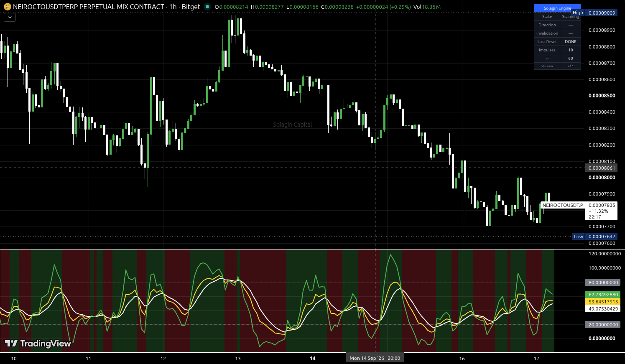The width and height of the screenshot is (625, 364).
Task: Open the TradingView logo link
Action: coord(38,344)
